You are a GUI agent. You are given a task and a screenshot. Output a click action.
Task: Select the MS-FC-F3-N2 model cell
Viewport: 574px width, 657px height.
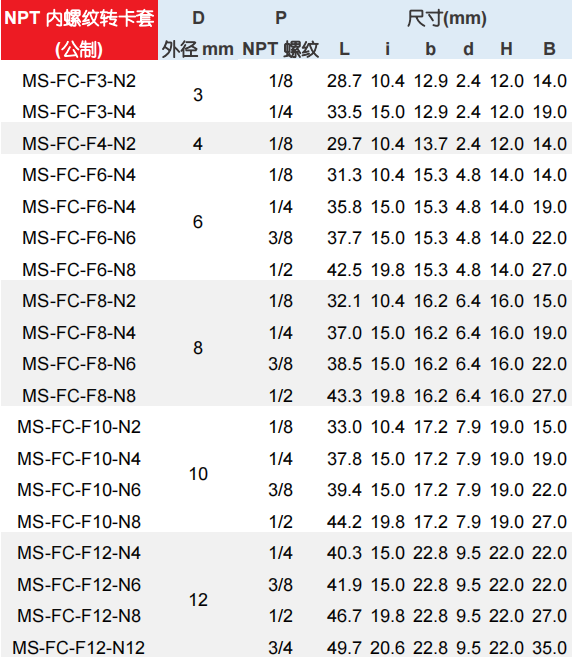79,81
